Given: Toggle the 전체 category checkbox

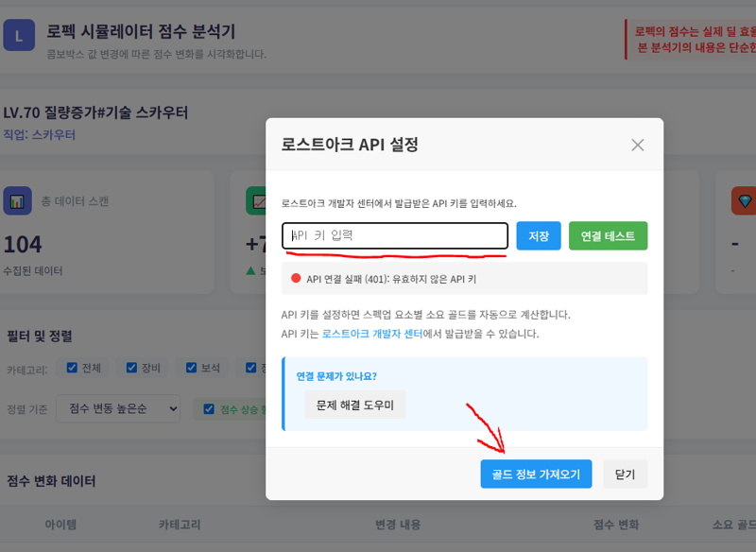Looking at the screenshot, I should 72,368.
